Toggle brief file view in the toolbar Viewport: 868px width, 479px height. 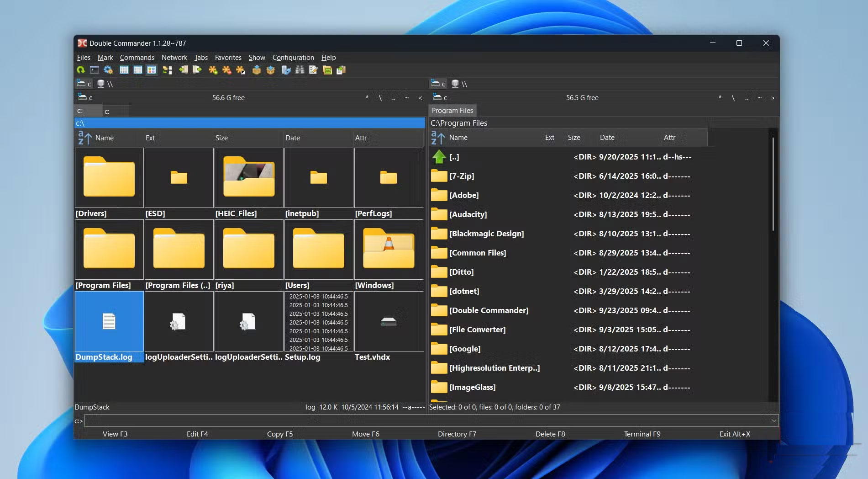tap(124, 69)
